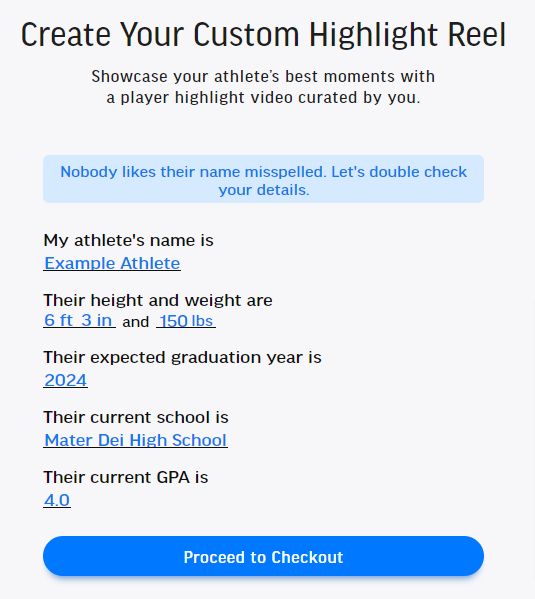Screen dimensions: 535x599
Task: Edit the 150 lbs weight value
Action: coord(186,321)
